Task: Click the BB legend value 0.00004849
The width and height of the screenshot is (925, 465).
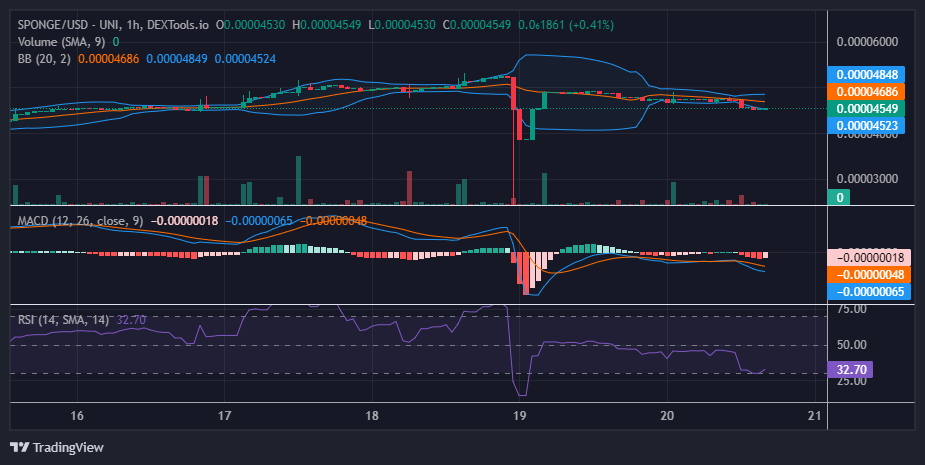Action: [177, 59]
